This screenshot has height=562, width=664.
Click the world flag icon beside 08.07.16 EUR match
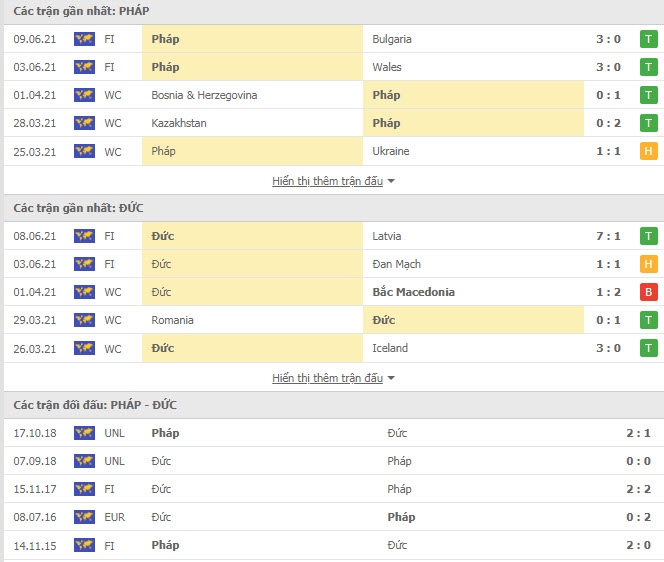[x=84, y=517]
